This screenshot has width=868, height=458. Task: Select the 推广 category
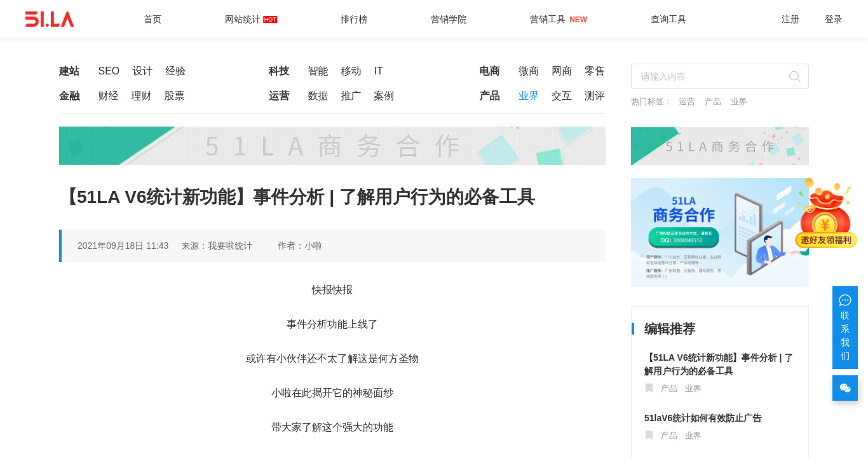coord(351,96)
